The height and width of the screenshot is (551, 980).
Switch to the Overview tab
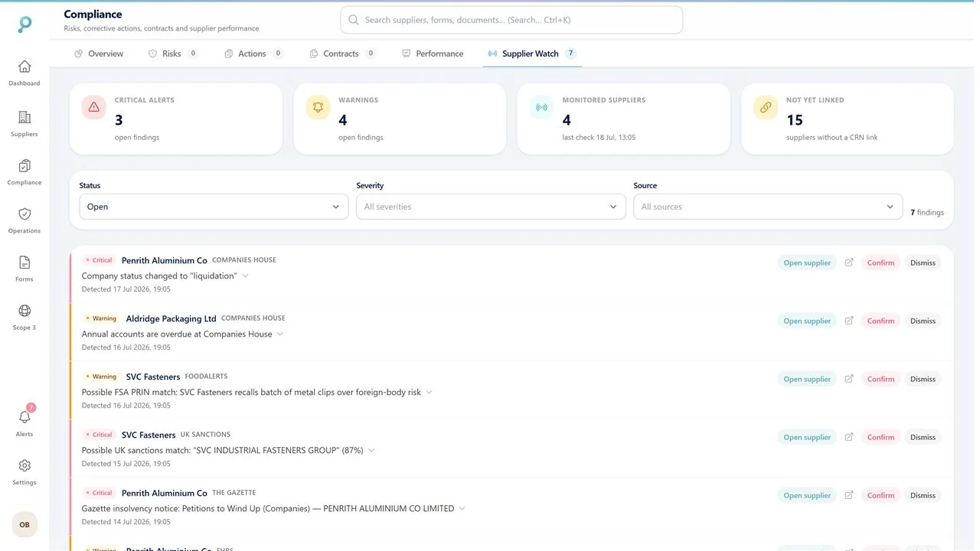coord(99,54)
